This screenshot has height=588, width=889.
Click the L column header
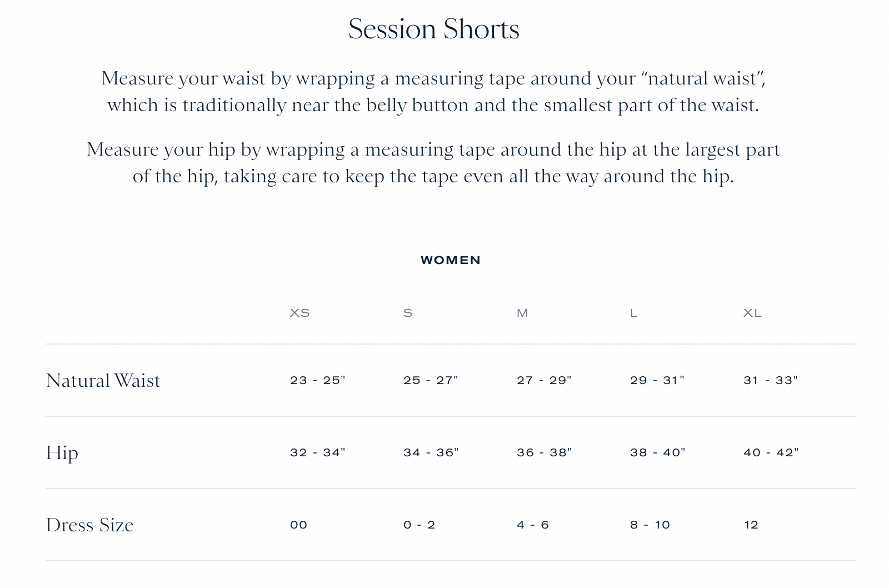tap(634, 313)
